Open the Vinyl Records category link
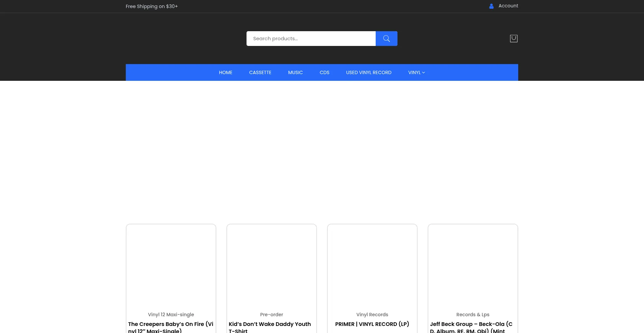The height and width of the screenshot is (333, 644). (x=372, y=315)
